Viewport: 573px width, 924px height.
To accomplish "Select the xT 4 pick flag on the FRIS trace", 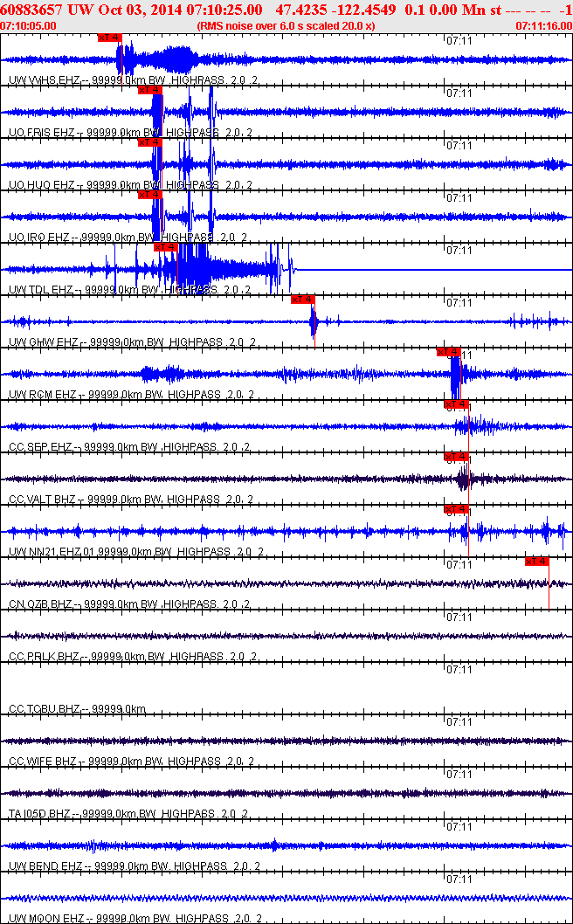I will (x=149, y=90).
